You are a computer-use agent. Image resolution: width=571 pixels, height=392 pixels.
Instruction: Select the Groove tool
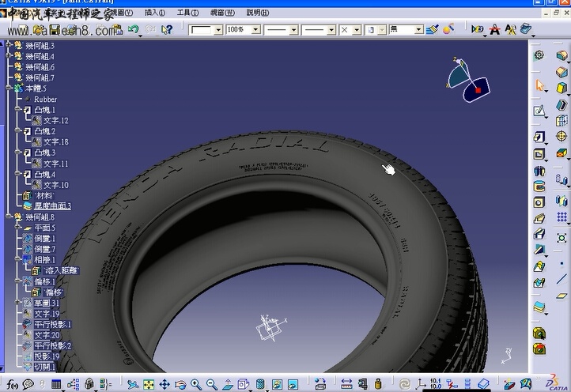539,187
